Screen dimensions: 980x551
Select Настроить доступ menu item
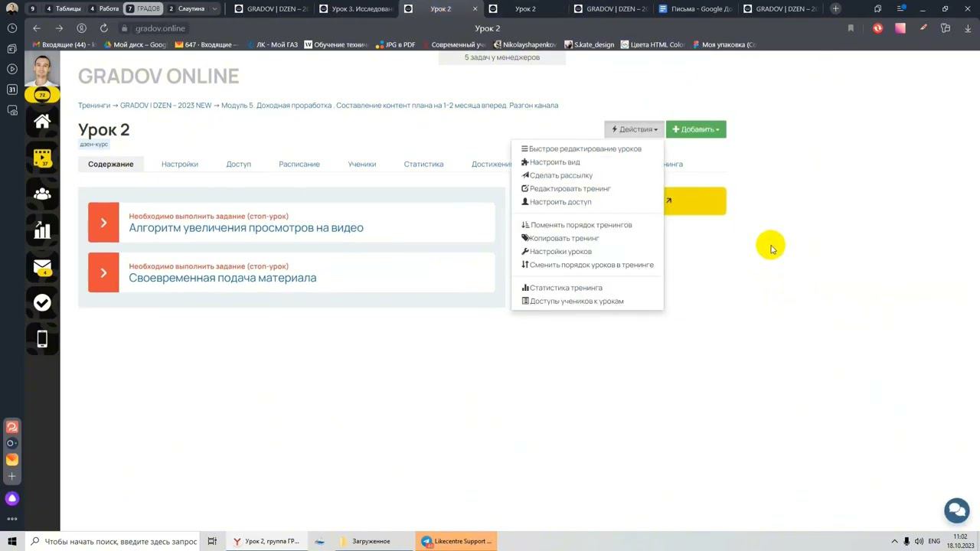tap(557, 202)
